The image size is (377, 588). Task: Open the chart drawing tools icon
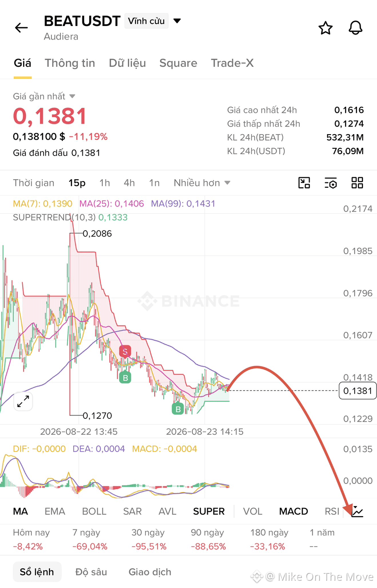tap(304, 183)
